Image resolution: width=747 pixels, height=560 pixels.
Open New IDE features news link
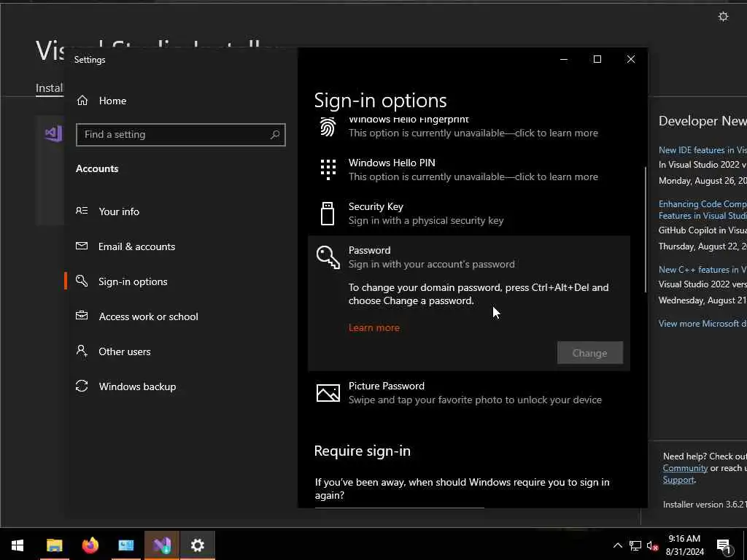[703, 150]
